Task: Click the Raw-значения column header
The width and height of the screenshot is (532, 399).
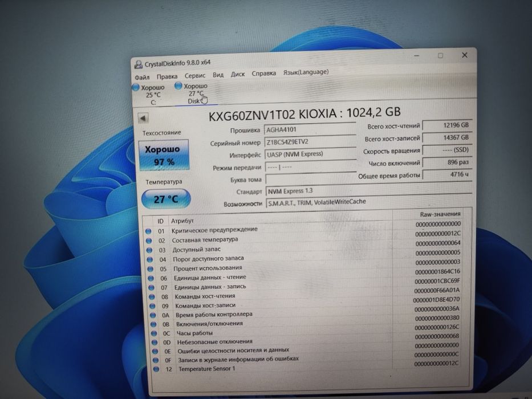Action: pyautogui.click(x=440, y=214)
